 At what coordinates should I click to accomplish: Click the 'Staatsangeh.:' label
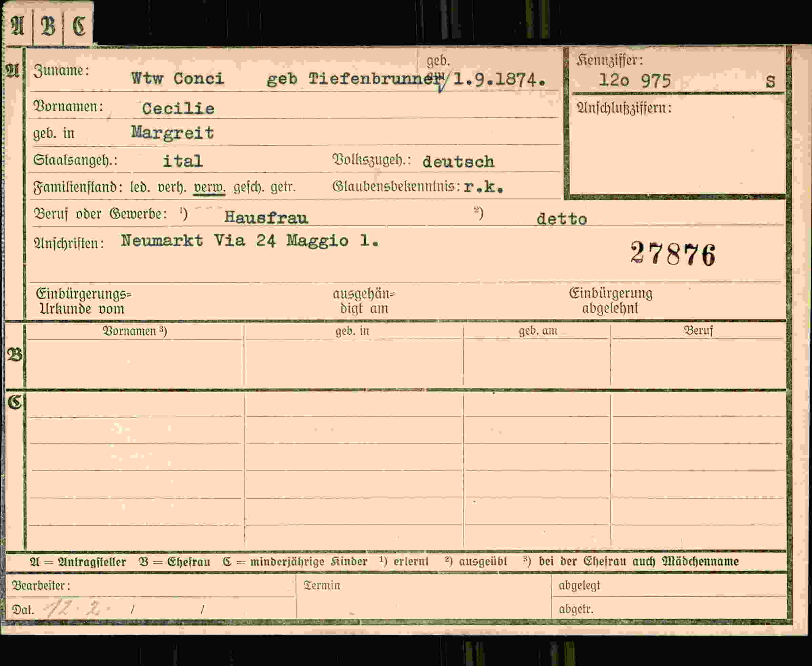point(75,160)
